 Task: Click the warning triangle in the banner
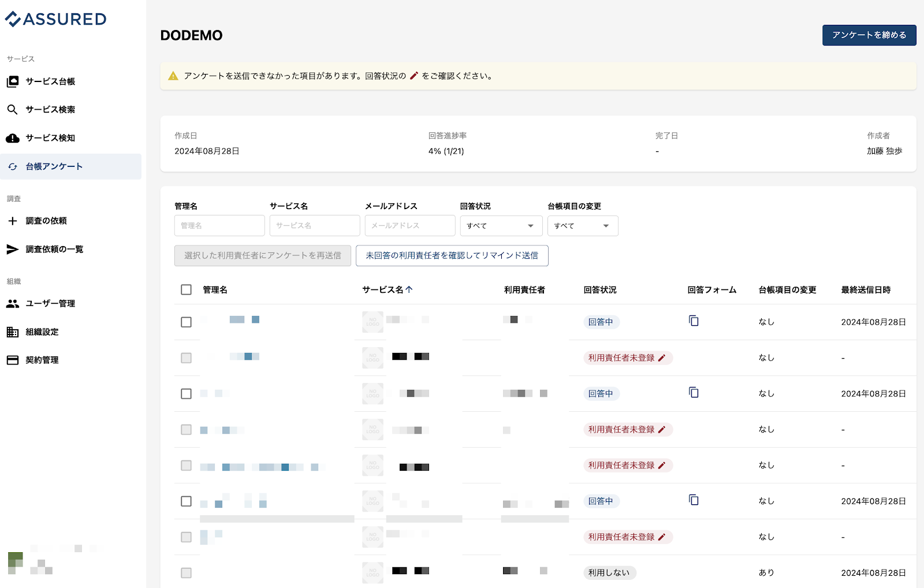[173, 76]
